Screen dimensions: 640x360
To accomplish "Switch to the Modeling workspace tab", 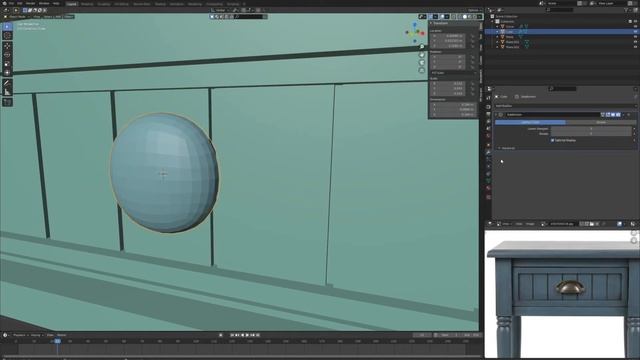I will click(x=87, y=4).
